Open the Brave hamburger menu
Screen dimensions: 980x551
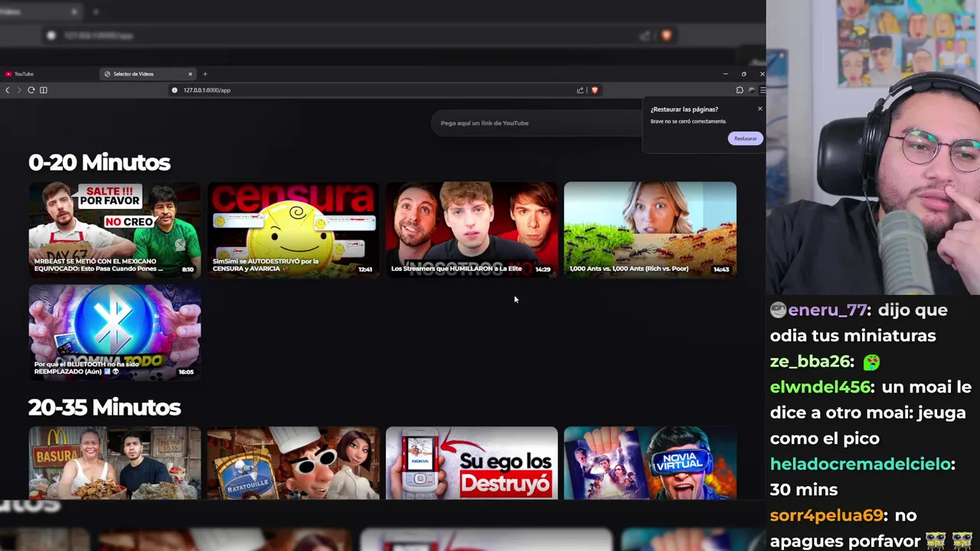point(763,90)
